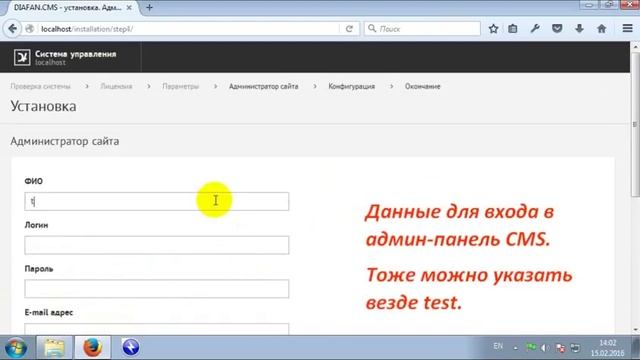Open the blue round taskbar application
The height and width of the screenshot is (360, 640).
pyautogui.click(x=131, y=347)
